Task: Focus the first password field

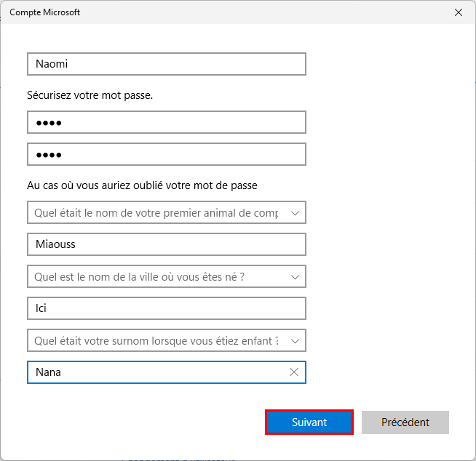Action: coord(167,122)
